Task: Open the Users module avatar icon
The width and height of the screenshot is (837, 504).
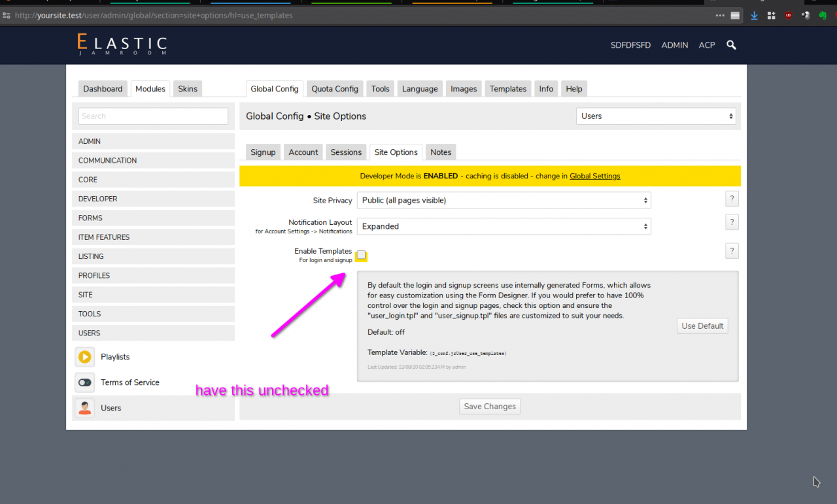Action: 85,408
